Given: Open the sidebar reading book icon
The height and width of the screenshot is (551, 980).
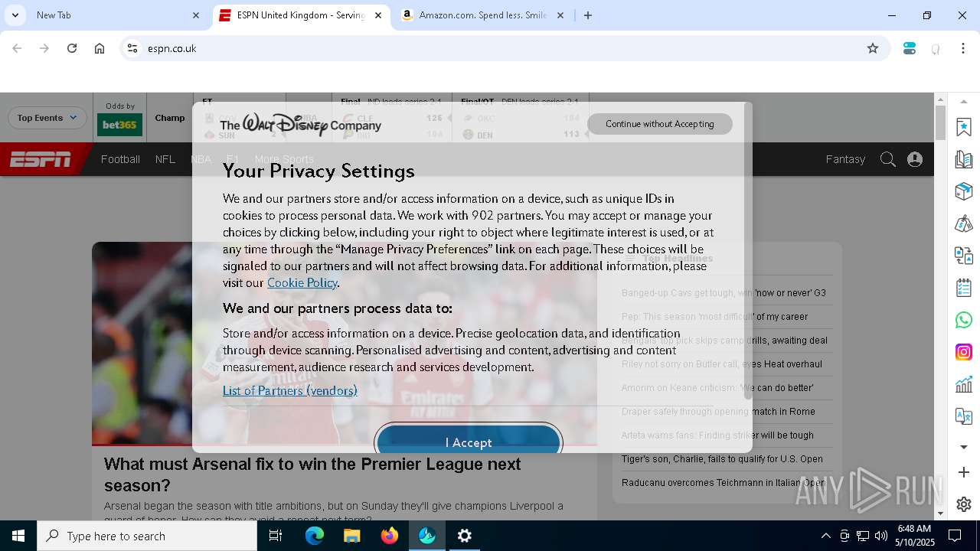Looking at the screenshot, I should point(964,159).
